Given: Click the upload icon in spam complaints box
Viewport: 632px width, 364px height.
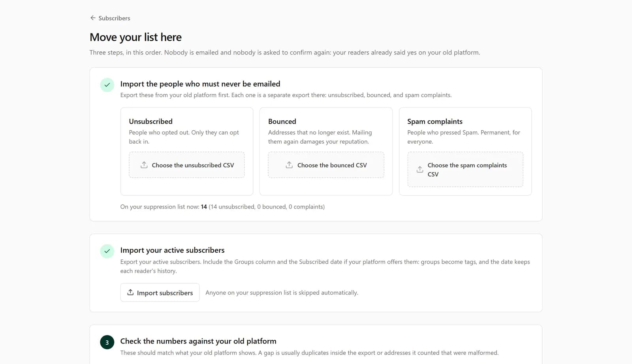Looking at the screenshot, I should coord(420,169).
